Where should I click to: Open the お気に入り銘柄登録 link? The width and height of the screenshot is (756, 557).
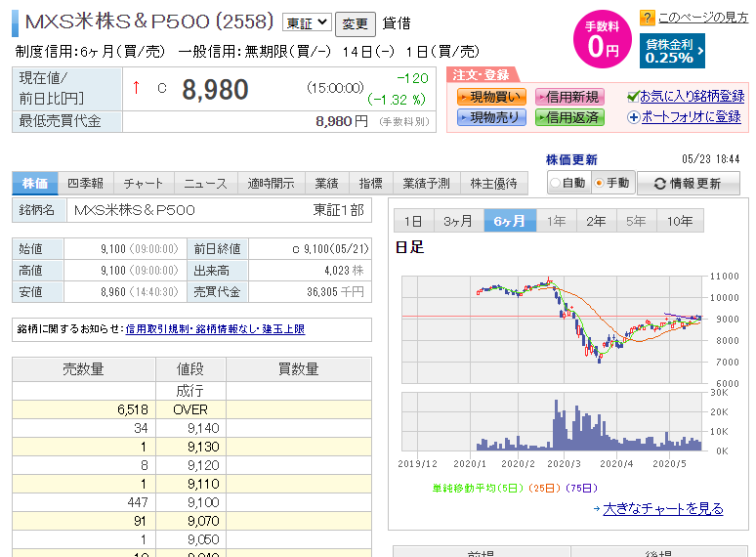click(x=692, y=97)
